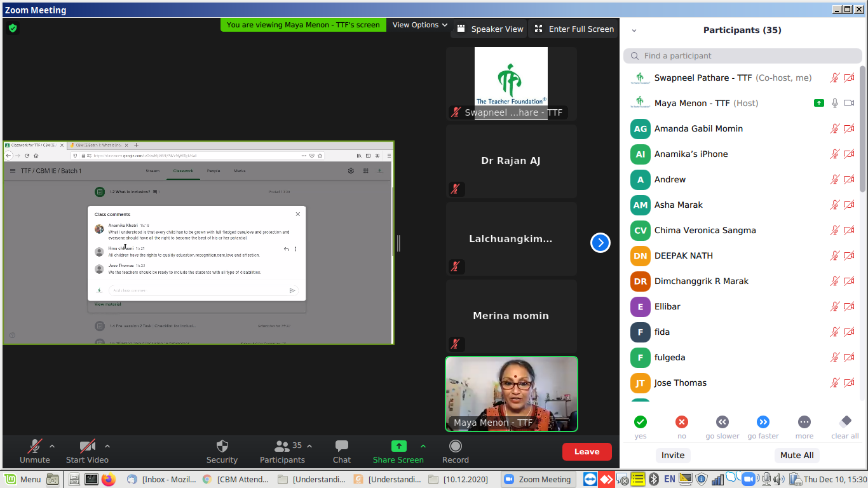Click the red Leave button
Image resolution: width=868 pixels, height=488 pixels.
tap(587, 452)
